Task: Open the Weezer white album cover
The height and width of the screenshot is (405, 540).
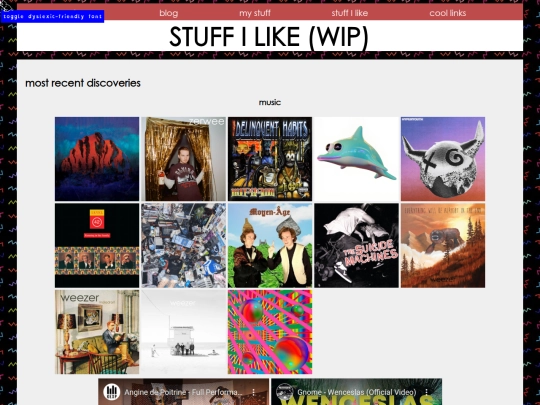Action: coord(184,332)
